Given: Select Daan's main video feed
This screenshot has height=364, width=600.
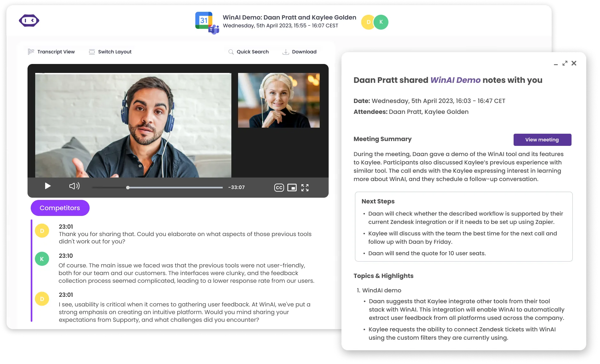Looking at the screenshot, I should [x=133, y=125].
